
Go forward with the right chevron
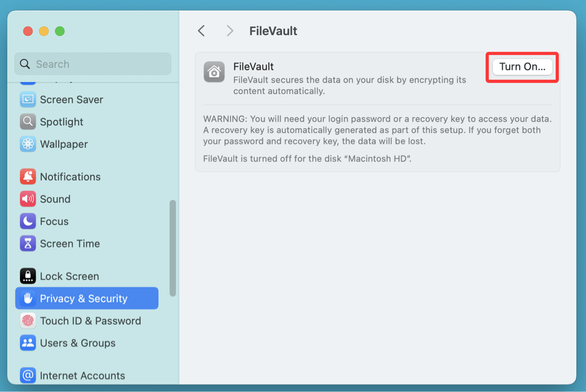pyautogui.click(x=230, y=31)
